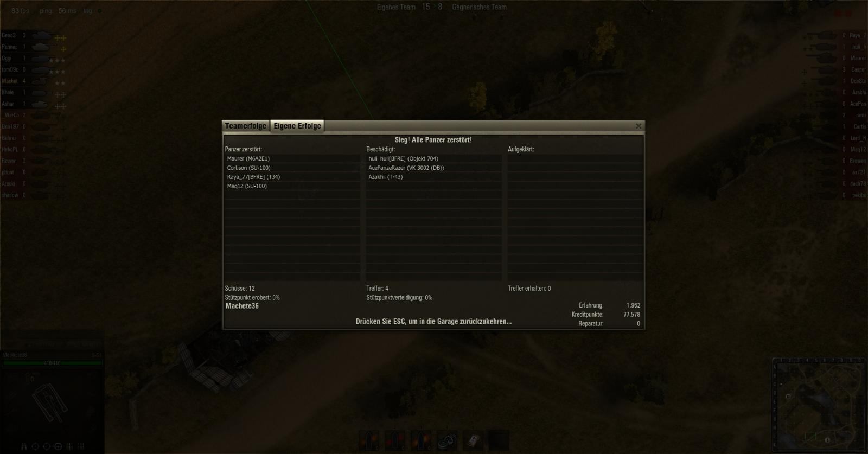Use the first aid kit consumable
This screenshot has height=454, width=868.
point(473,440)
